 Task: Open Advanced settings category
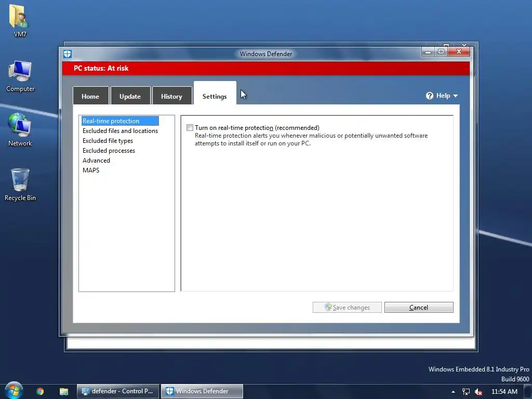(x=96, y=160)
